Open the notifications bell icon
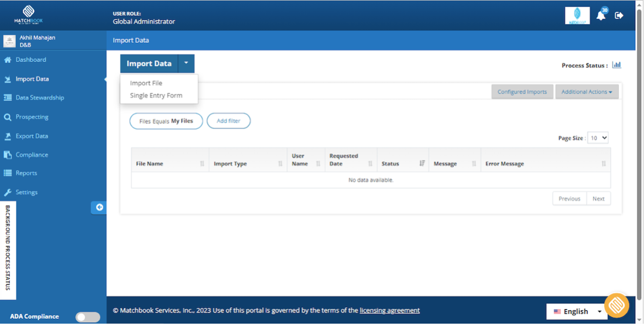 pyautogui.click(x=601, y=16)
